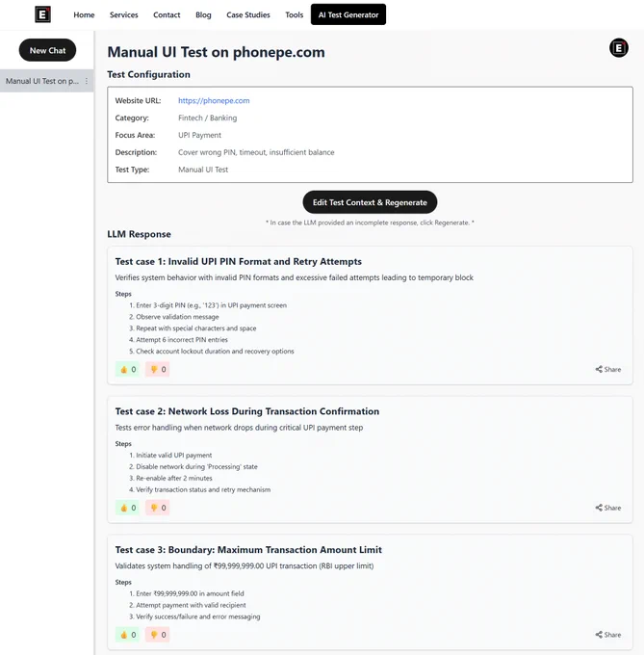Click the 'Manual UI Test' test type value
The image size is (644, 655).
tap(203, 170)
